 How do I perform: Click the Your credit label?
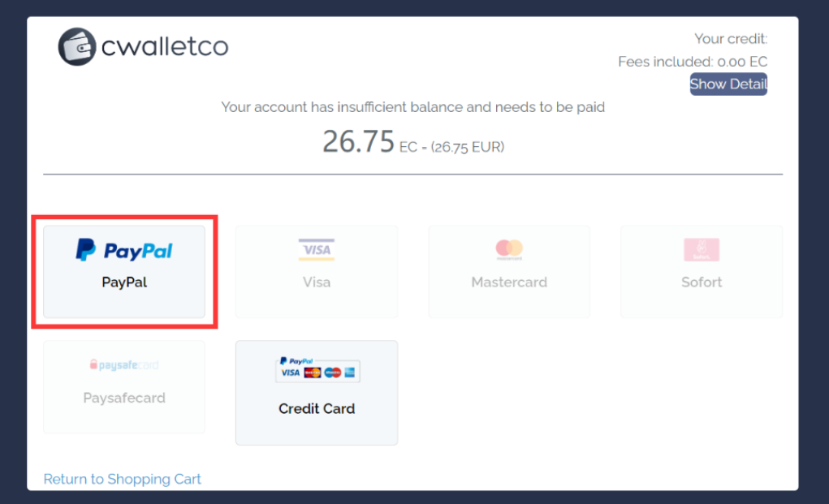pos(731,39)
